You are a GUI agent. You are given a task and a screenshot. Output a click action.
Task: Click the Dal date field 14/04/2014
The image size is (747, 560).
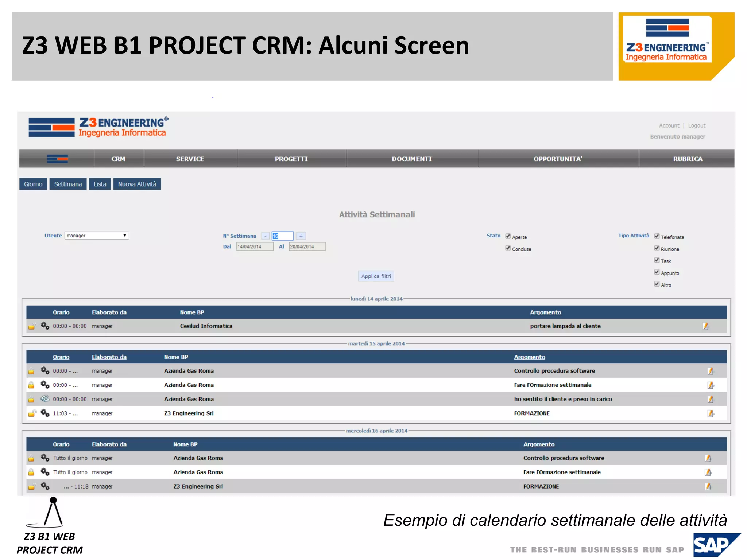point(255,247)
